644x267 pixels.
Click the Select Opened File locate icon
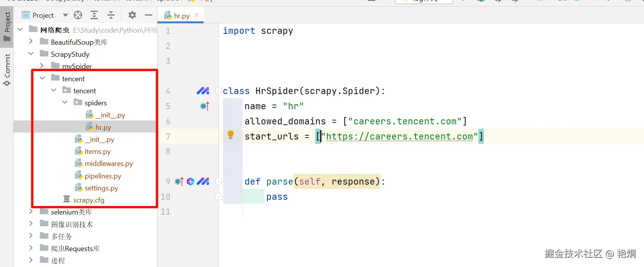pos(78,15)
